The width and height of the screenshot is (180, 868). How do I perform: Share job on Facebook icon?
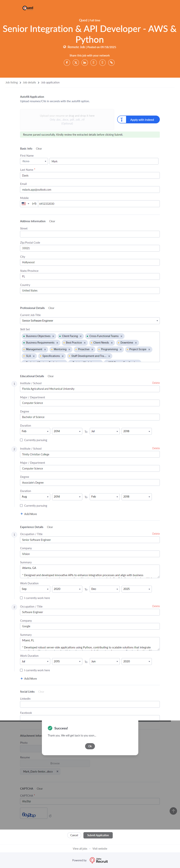point(67,63)
